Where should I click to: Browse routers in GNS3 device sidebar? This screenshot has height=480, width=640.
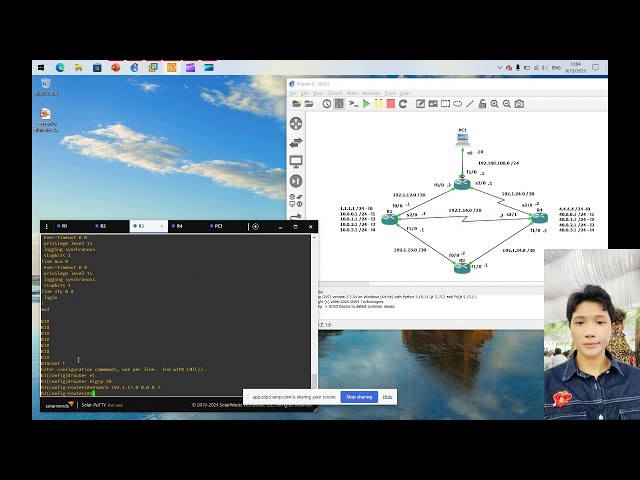click(296, 123)
